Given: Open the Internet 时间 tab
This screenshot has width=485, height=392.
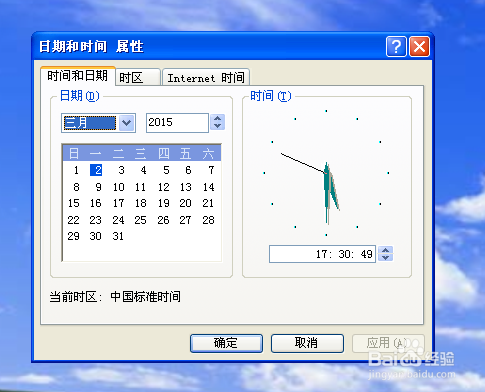Looking at the screenshot, I should (x=206, y=78).
